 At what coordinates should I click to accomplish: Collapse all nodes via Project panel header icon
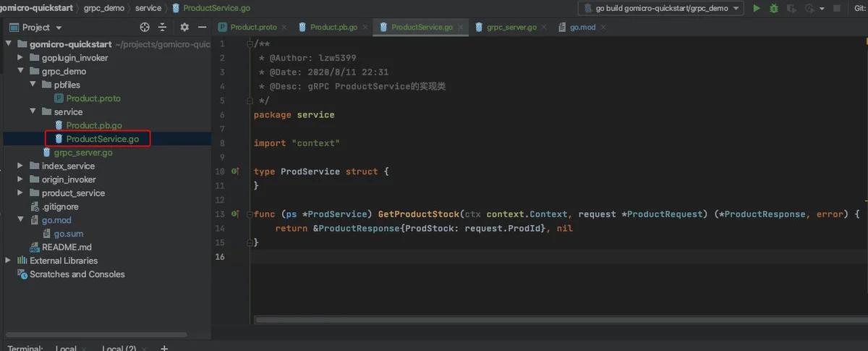164,27
